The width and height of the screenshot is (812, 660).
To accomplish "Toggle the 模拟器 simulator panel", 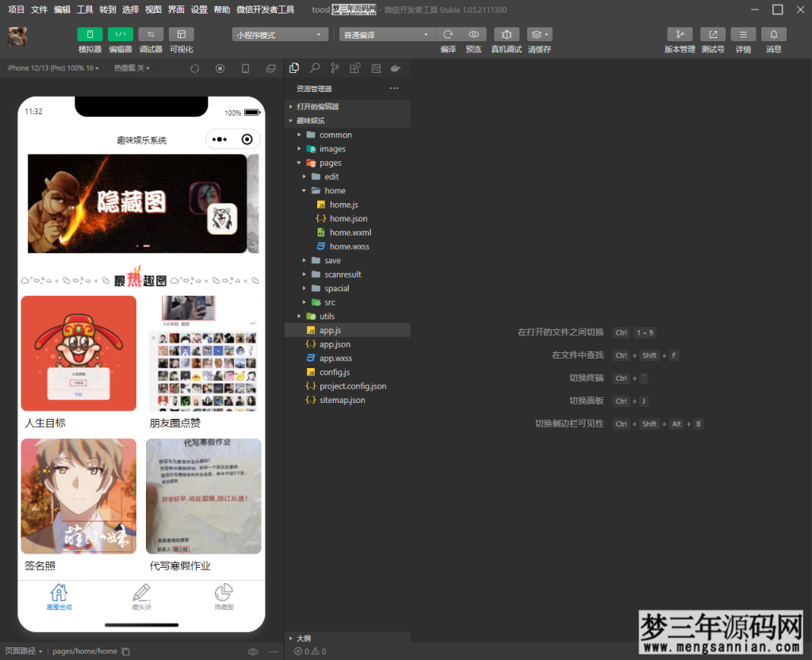I will click(x=90, y=34).
